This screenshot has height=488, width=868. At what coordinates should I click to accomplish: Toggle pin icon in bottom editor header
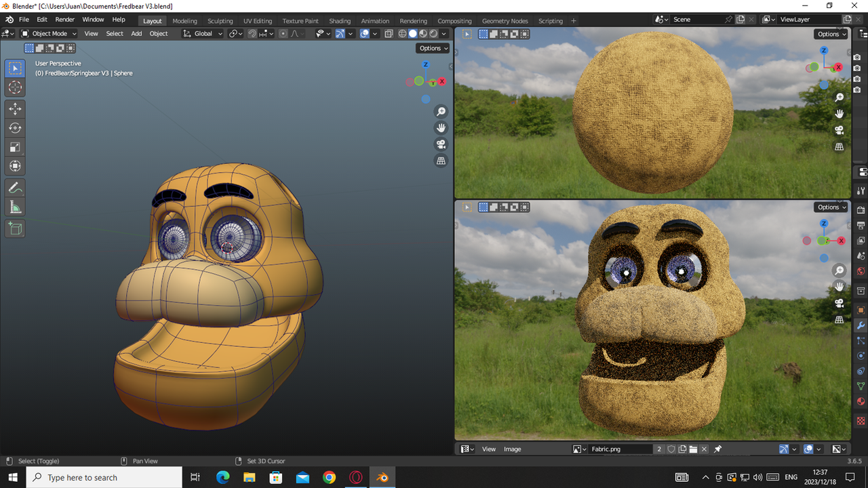[718, 449]
